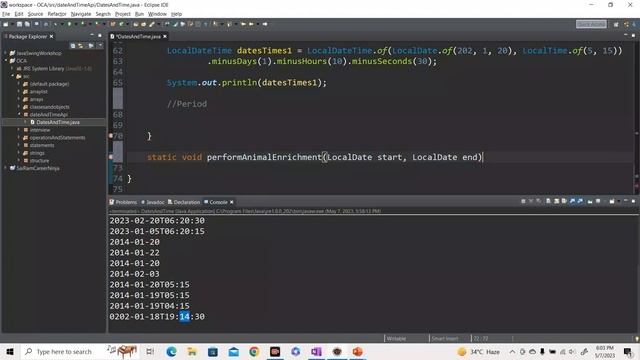The height and width of the screenshot is (360, 640).
Task: Switch to the Declaration tab
Action: tap(184, 202)
